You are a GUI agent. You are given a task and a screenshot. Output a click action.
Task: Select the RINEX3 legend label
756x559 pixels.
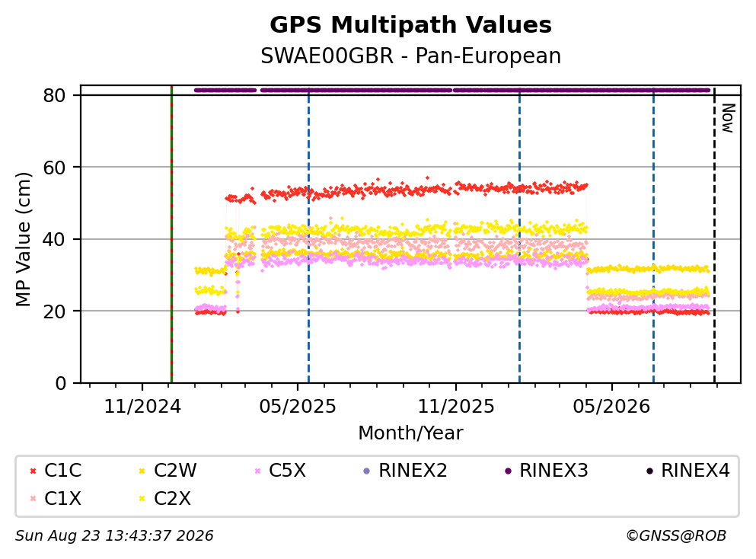point(553,470)
